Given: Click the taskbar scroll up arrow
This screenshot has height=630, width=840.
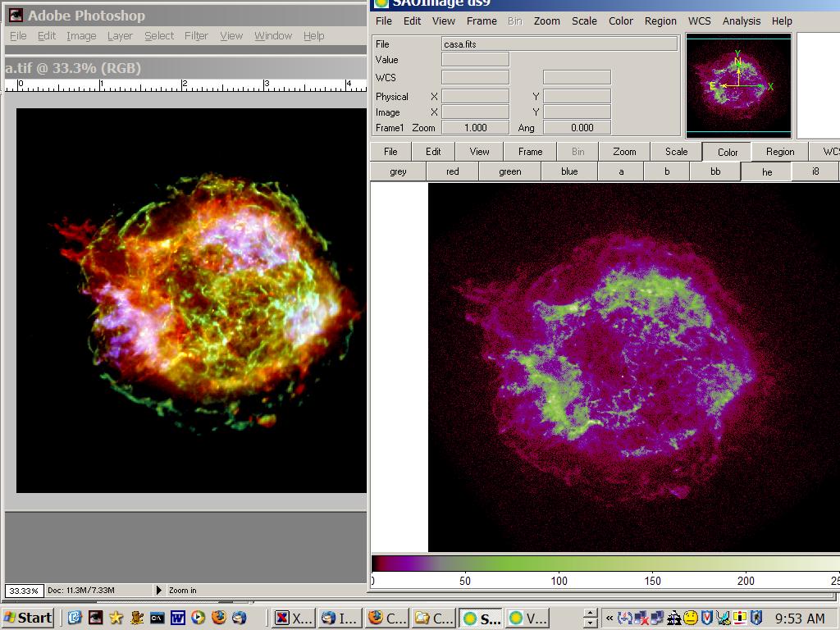Looking at the screenshot, I should 590,614.
